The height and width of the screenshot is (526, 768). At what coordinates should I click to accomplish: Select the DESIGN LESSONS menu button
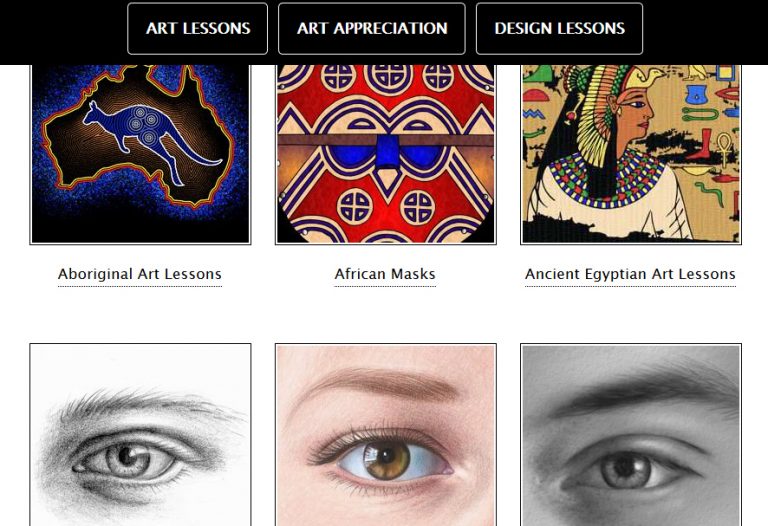coord(559,28)
